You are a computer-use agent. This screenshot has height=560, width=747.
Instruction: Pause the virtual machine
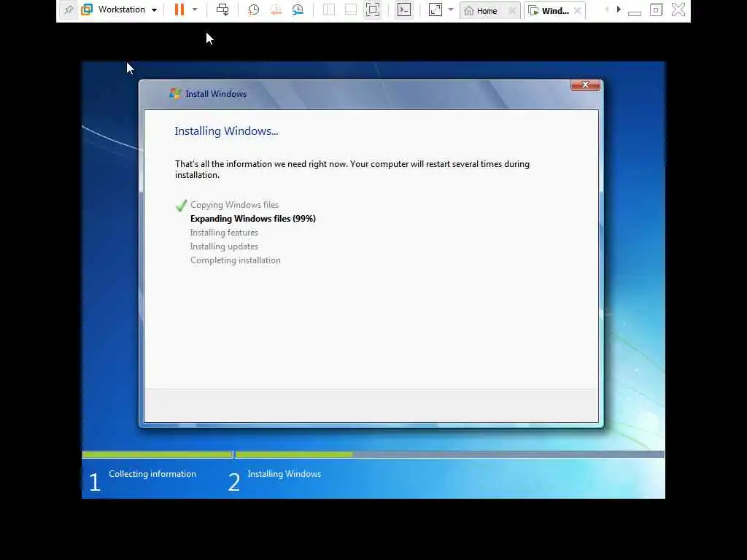click(179, 9)
